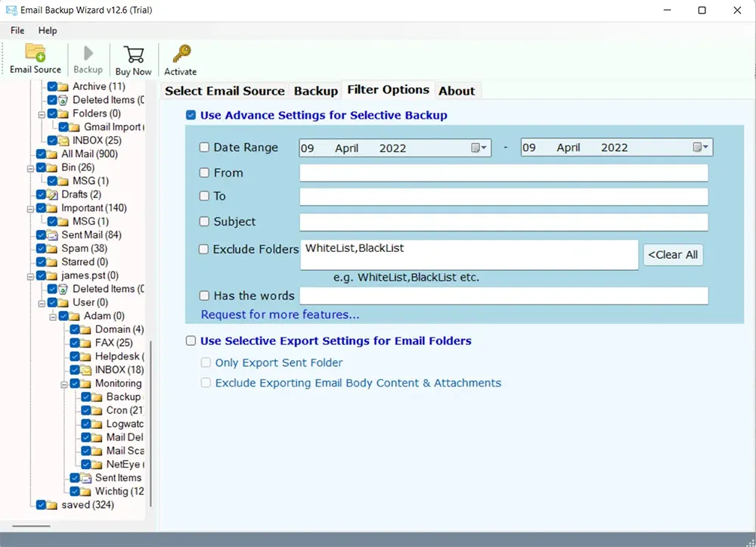Open the Buy Now shopping cart icon
This screenshot has width=756, height=547.
[x=133, y=54]
